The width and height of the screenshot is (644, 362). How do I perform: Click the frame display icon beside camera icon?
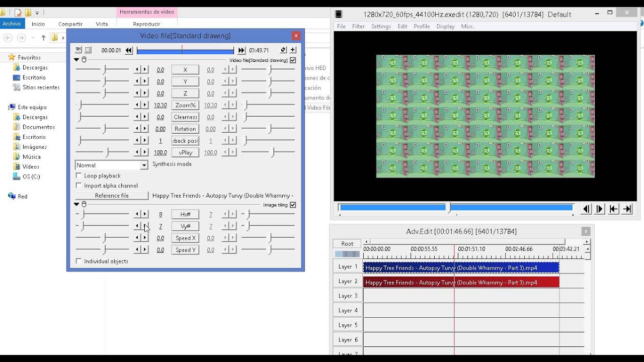(88, 50)
